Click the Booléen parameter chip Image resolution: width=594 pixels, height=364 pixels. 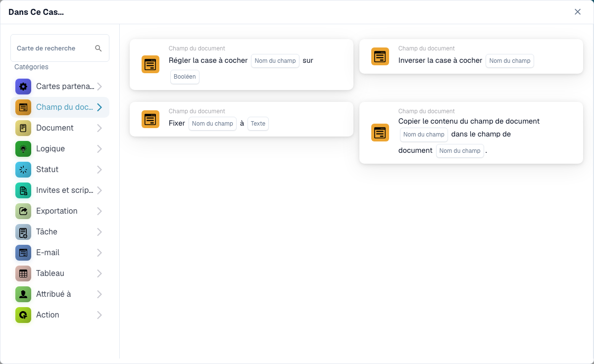pos(185,77)
